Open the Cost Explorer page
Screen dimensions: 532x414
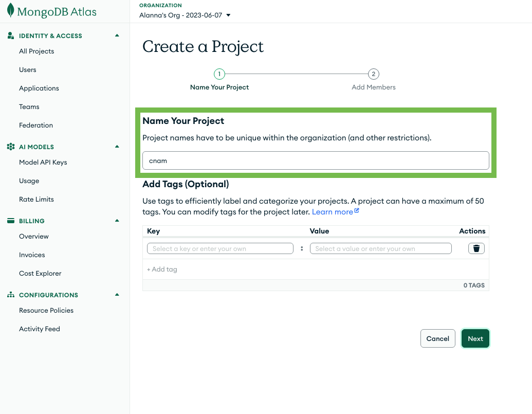point(40,274)
